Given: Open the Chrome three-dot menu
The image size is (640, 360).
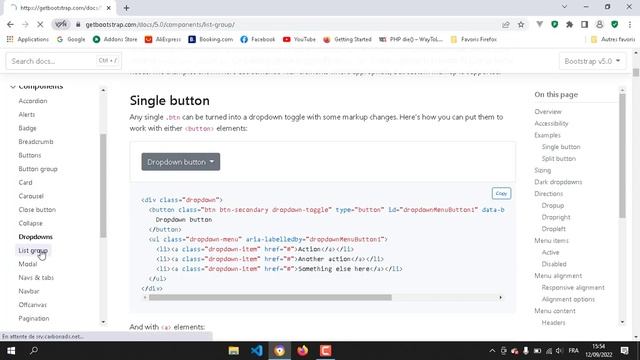Looking at the screenshot, I should point(629,24).
